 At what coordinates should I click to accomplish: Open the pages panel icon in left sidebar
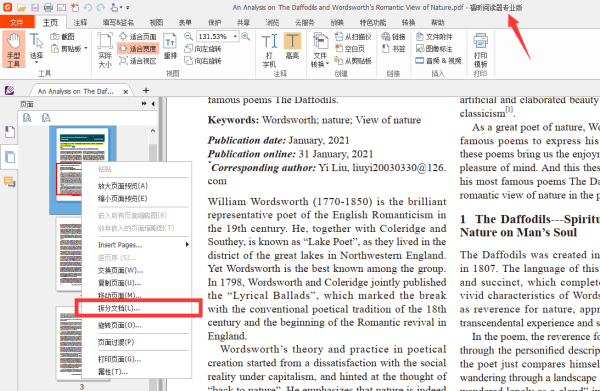coord(10,157)
